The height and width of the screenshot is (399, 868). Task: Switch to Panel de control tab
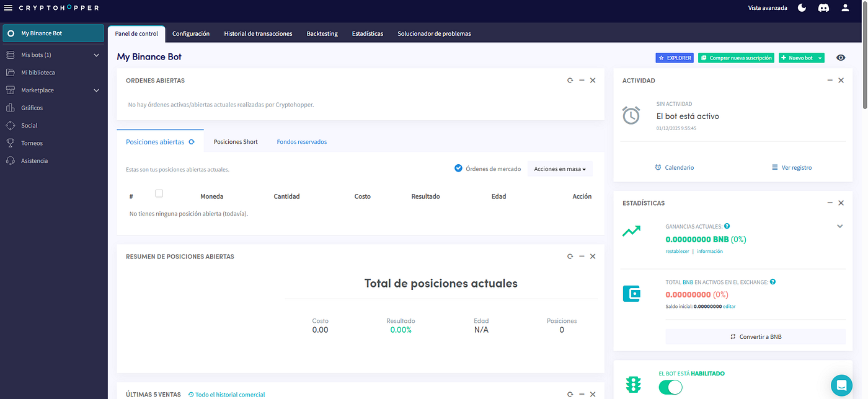tap(136, 33)
